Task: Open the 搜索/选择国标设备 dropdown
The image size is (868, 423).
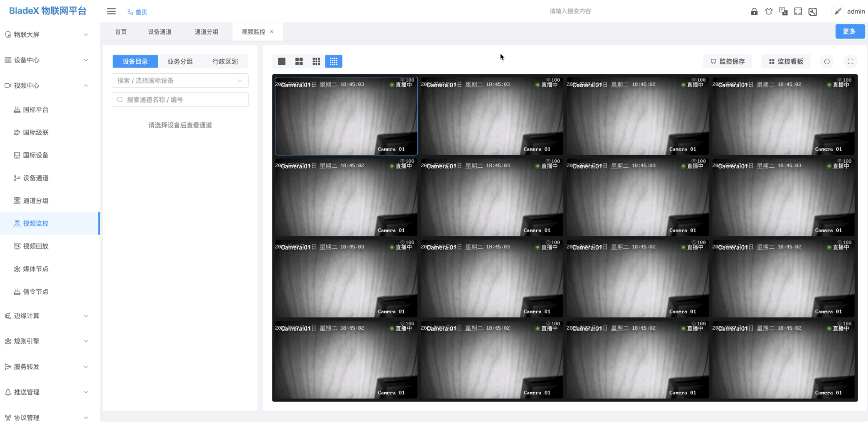Action: click(180, 81)
